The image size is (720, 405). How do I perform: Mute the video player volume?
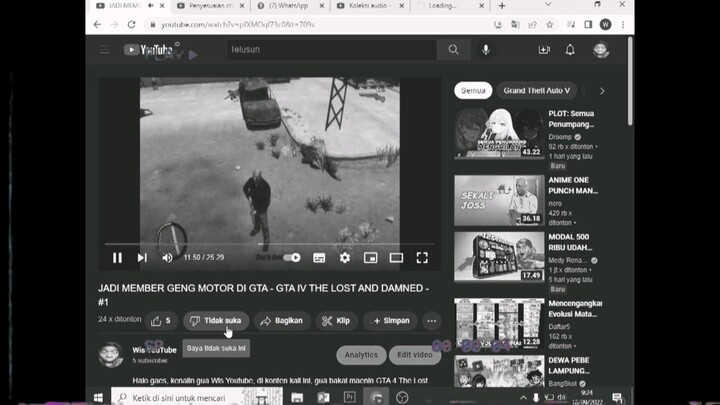pos(167,258)
